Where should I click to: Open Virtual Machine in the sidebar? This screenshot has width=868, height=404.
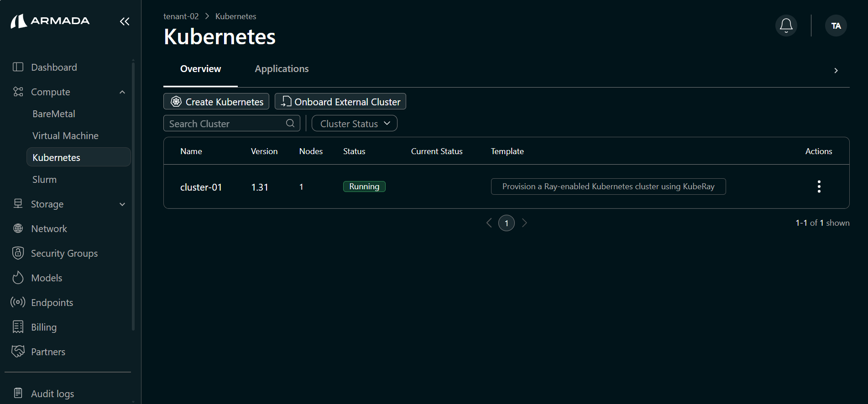[x=65, y=136]
